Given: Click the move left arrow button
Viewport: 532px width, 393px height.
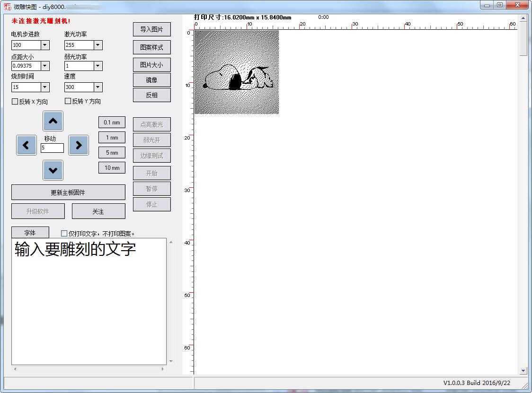Looking at the screenshot, I should [27, 145].
